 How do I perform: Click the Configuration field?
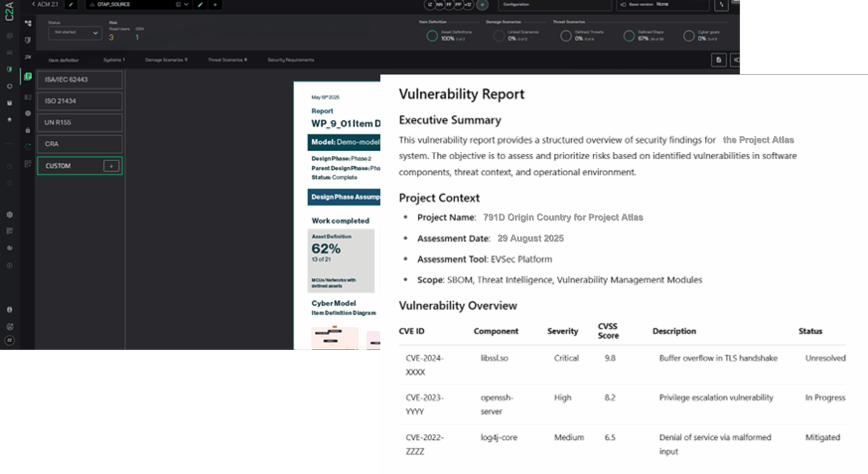click(x=555, y=4)
